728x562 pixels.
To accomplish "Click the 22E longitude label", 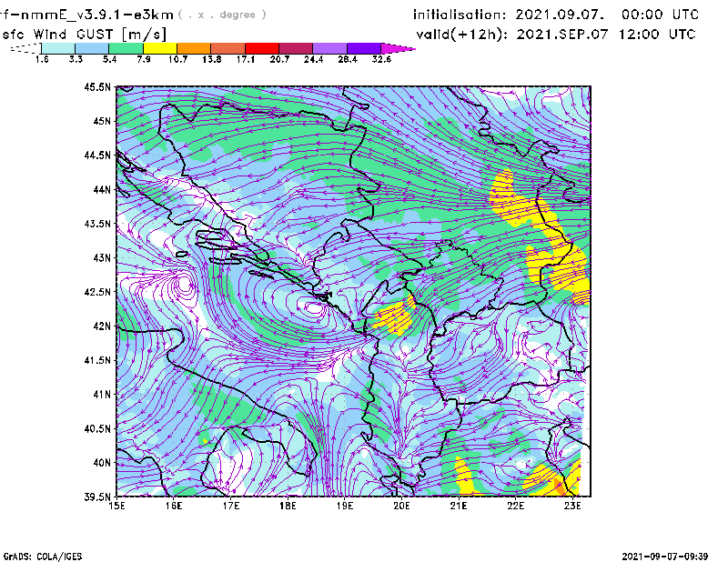I will point(516,506).
